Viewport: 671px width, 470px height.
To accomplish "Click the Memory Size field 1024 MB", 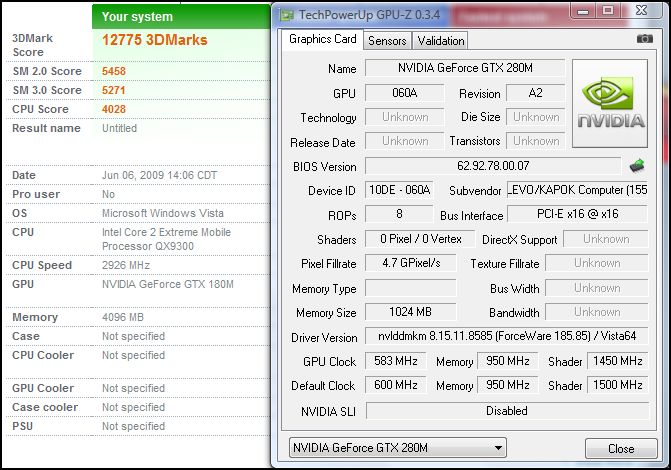I will [411, 312].
